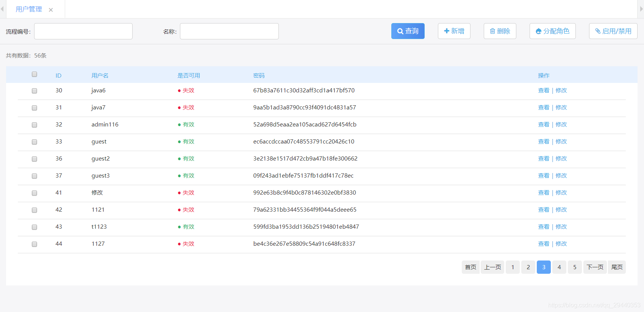The image size is (644, 312).
Task: Click password hash 67b83a7611c30d32aff3cd1a417bf570
Action: (x=304, y=90)
